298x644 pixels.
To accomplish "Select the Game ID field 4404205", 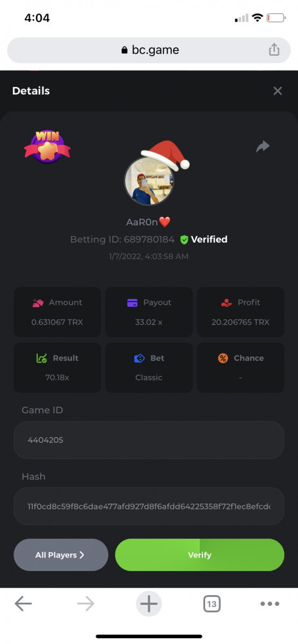I will [149, 440].
